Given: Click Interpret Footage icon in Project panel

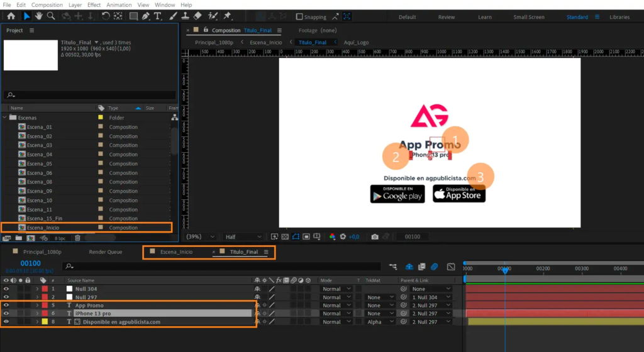Looking at the screenshot, I should click(x=6, y=238).
